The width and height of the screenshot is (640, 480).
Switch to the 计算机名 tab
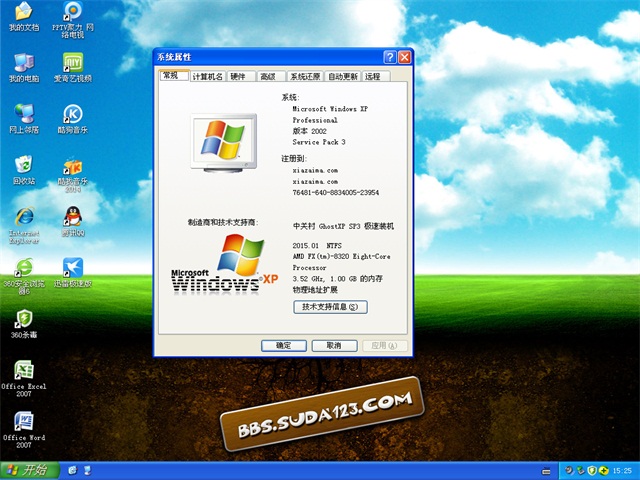tap(208, 76)
